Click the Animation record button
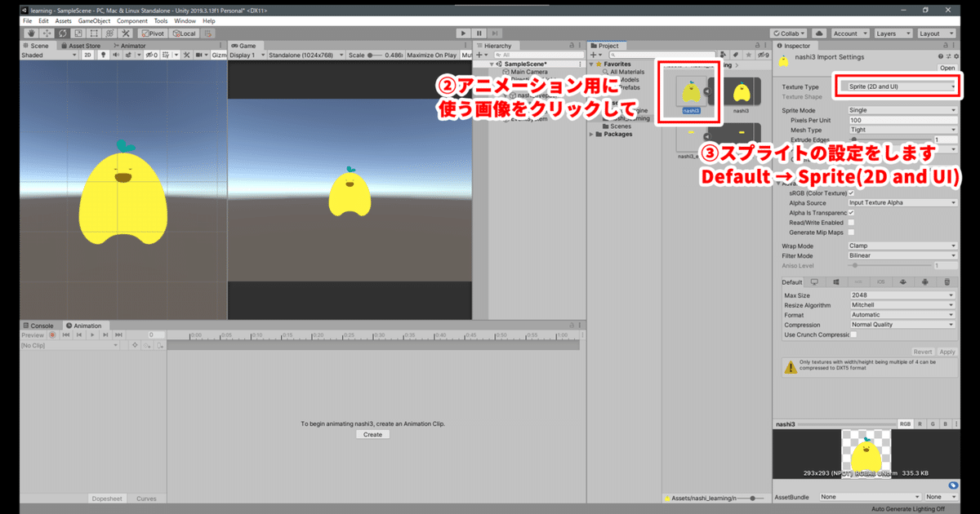The image size is (980, 514). [52, 335]
